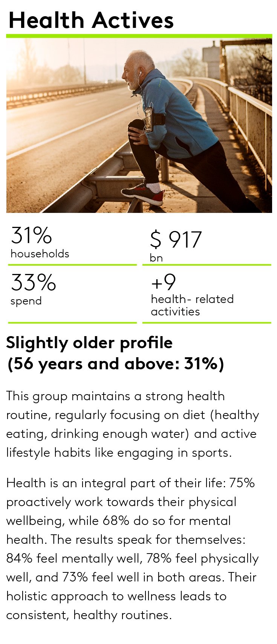Viewport: 277px width, 644px height.
Task: Click the green divider below the bn label
Action: (x=207, y=265)
